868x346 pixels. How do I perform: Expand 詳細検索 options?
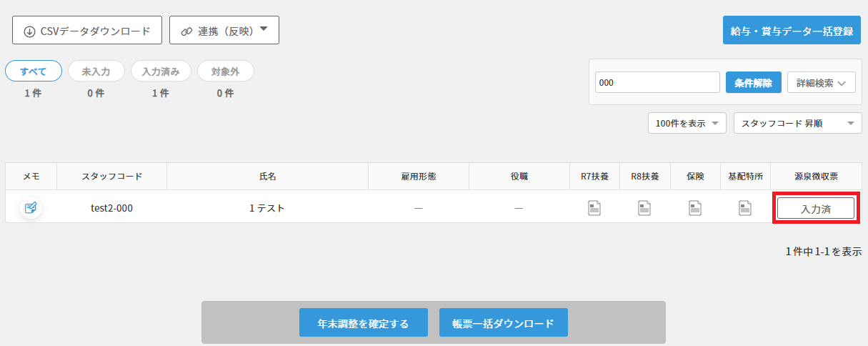821,82
